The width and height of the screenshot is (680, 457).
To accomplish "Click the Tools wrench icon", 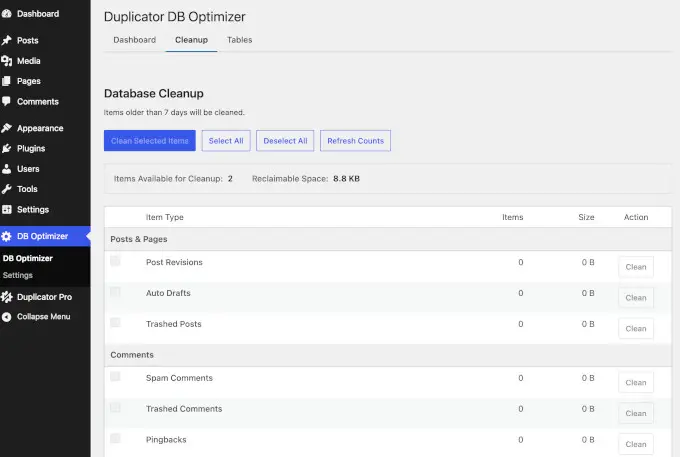I will 6,189.
